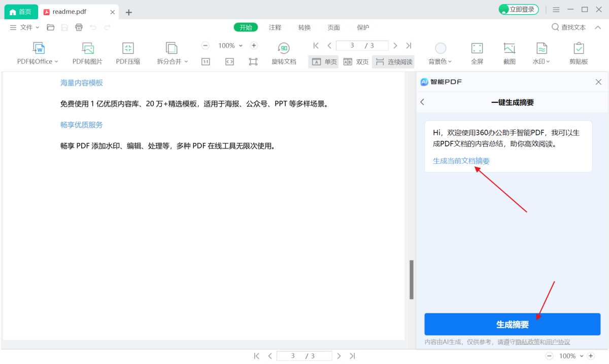609x364 pixels.
Task: Enter fullscreen with the 全屏 icon
Action: tap(477, 52)
